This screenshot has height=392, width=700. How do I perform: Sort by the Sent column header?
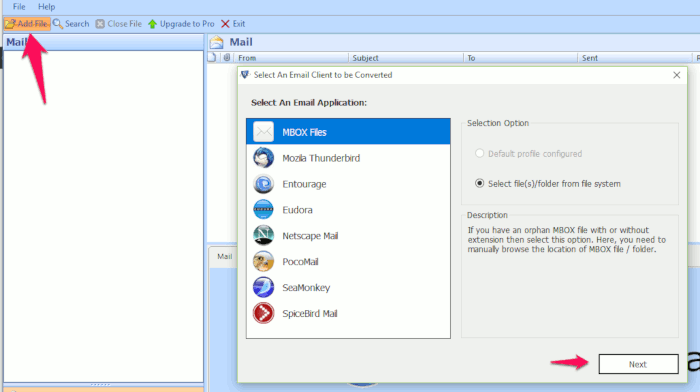(x=634, y=58)
